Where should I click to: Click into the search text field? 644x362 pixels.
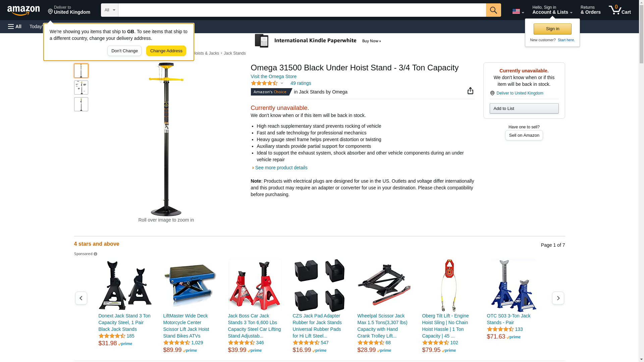(x=302, y=10)
